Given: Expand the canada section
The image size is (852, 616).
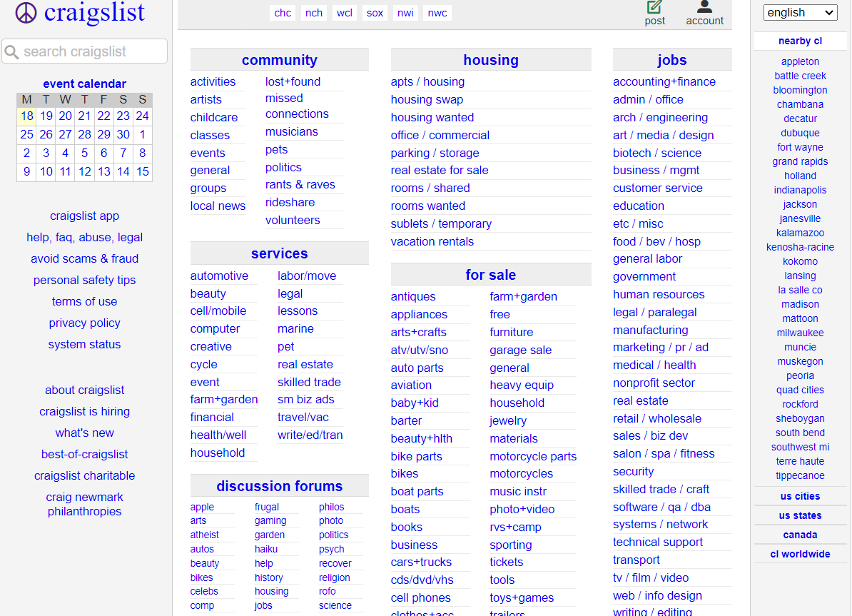Looking at the screenshot, I should coord(800,535).
